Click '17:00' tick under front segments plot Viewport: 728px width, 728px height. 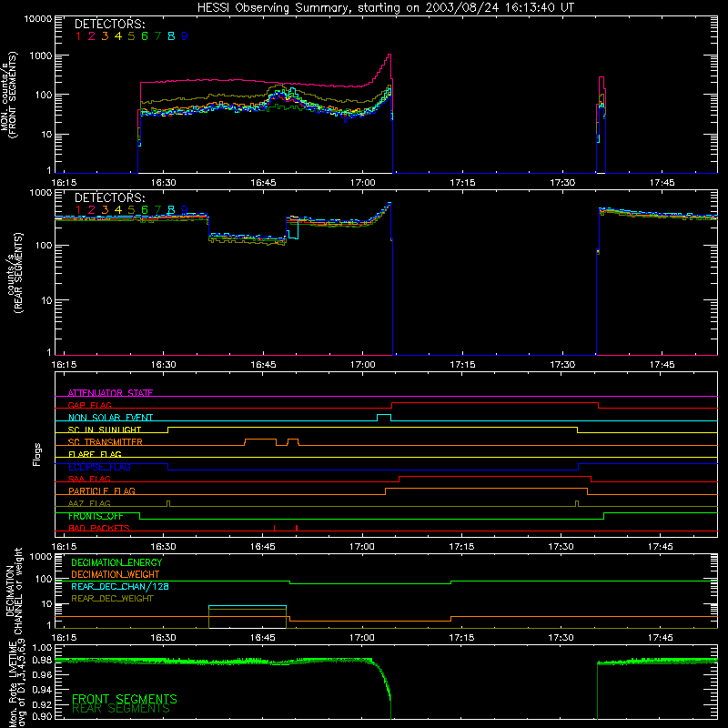pyautogui.click(x=362, y=183)
